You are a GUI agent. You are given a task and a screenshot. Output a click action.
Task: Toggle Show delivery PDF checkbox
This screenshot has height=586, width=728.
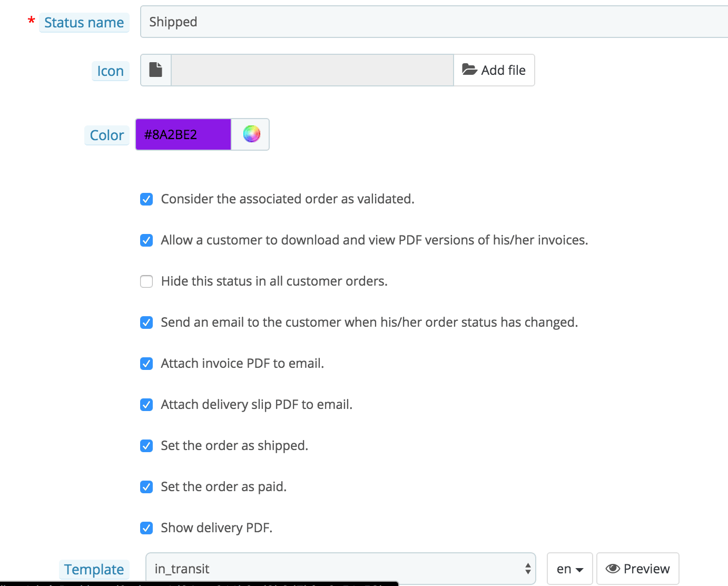point(146,528)
